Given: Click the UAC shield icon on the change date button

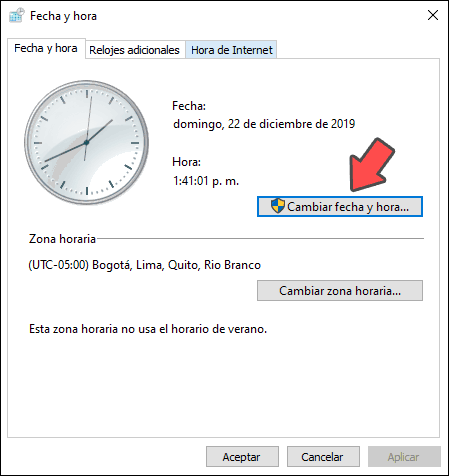Looking at the screenshot, I should tap(277, 206).
